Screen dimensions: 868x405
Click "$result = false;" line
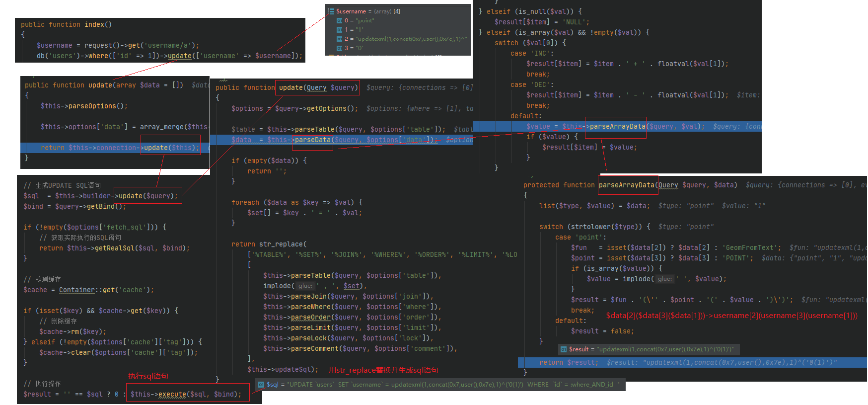[602, 331]
